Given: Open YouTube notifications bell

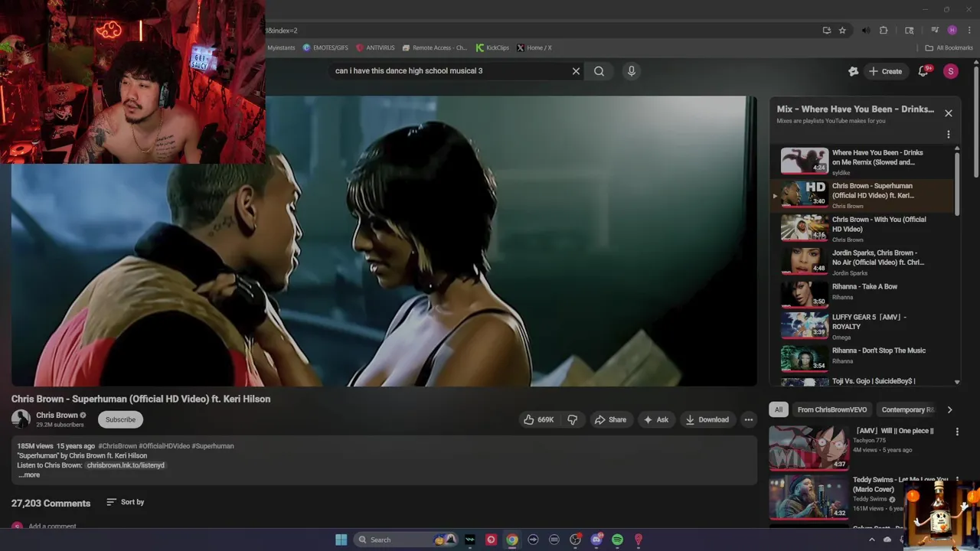Looking at the screenshot, I should pyautogui.click(x=924, y=70).
